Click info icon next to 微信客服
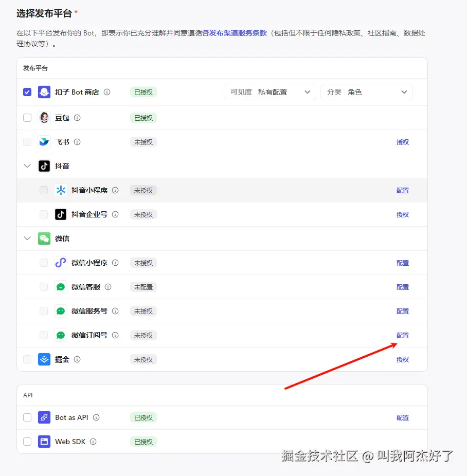The width and height of the screenshot is (467, 476). click(108, 287)
